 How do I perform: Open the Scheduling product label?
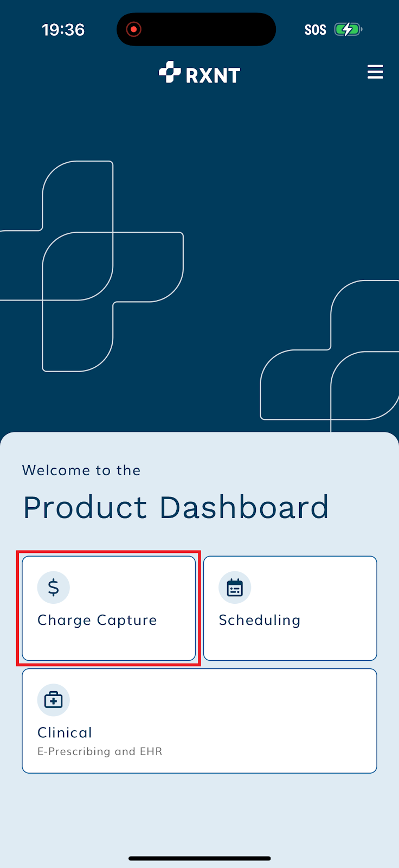pos(260,620)
